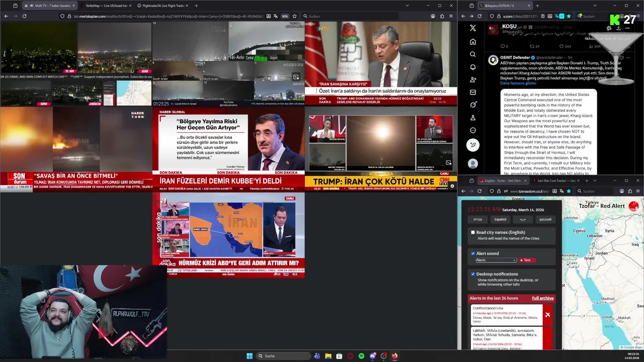The image size is (644, 362).
Task: Switch Tzofar language to Español
Action: (x=500, y=219)
